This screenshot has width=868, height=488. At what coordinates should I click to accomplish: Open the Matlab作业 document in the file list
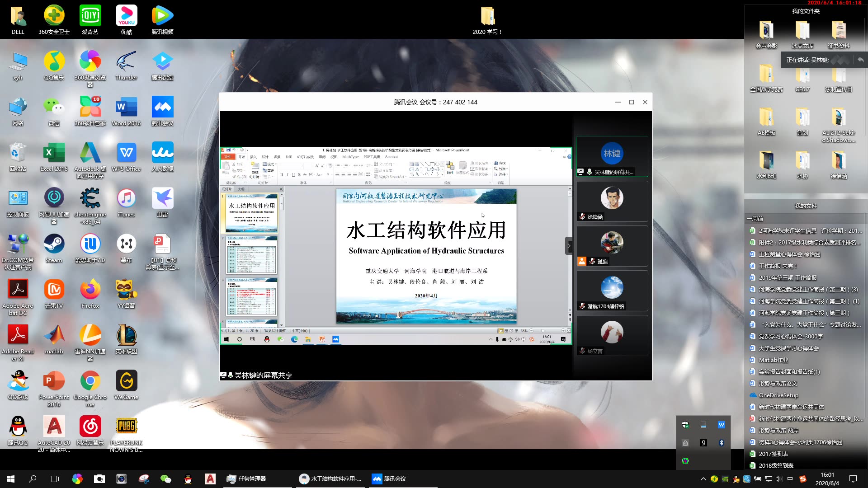tap(773, 360)
